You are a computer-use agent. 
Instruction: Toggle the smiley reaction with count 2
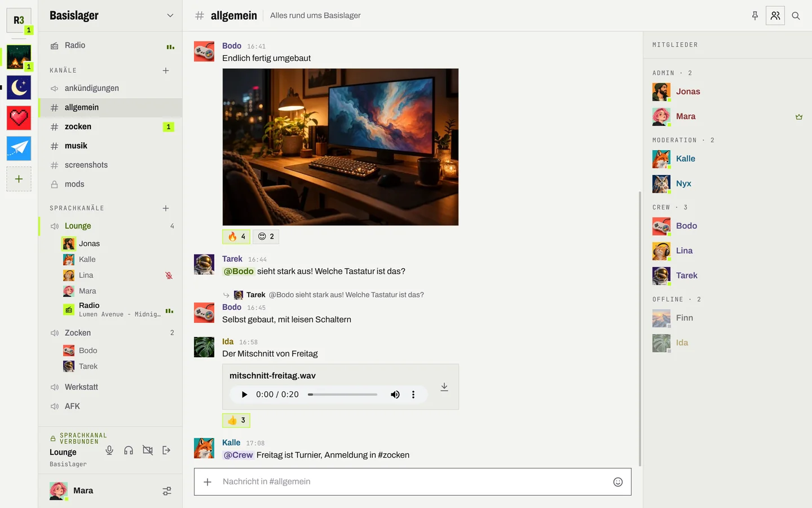[x=266, y=237]
